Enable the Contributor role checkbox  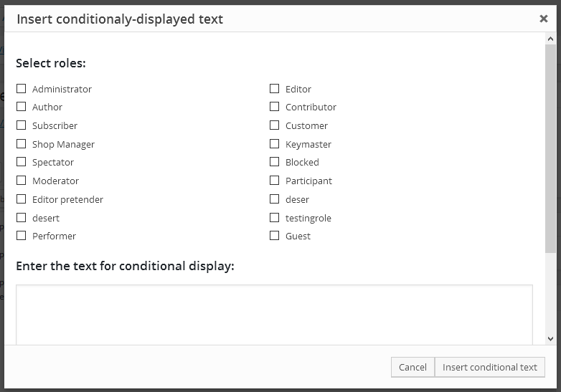pyautogui.click(x=275, y=107)
